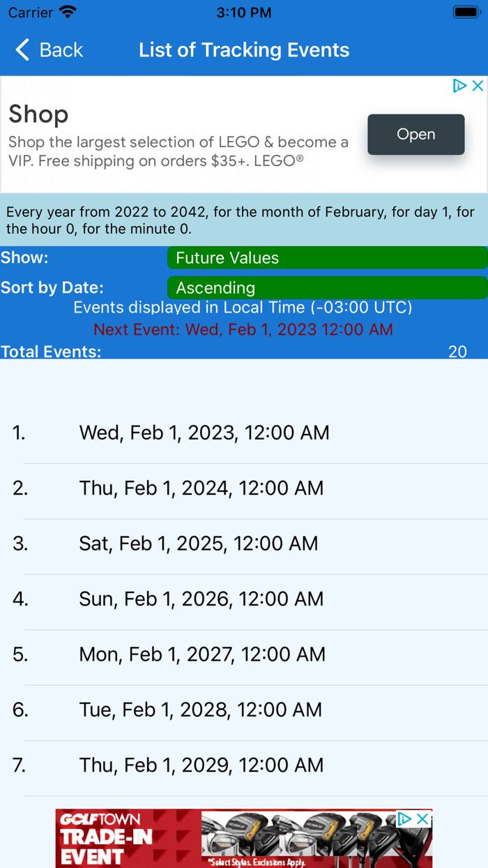488x868 pixels.
Task: Switch Show to Future Values option
Action: pos(327,257)
